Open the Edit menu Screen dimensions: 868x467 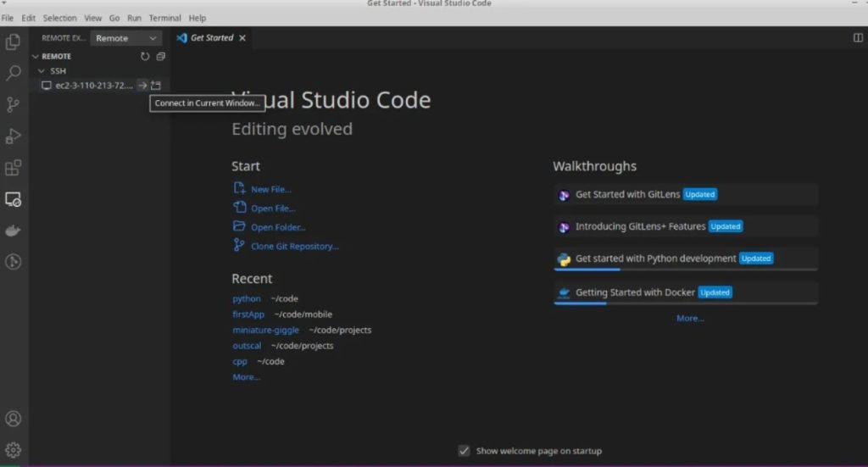click(x=28, y=18)
